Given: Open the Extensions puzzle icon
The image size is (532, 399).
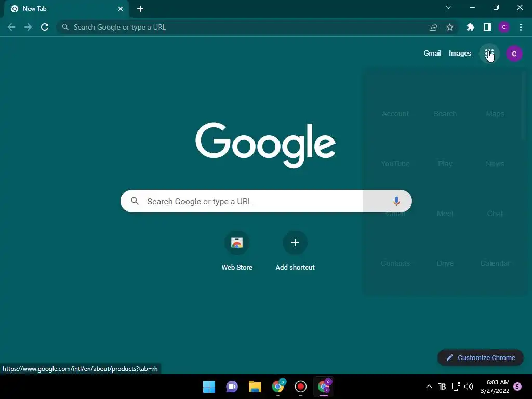Looking at the screenshot, I should pyautogui.click(x=470, y=27).
